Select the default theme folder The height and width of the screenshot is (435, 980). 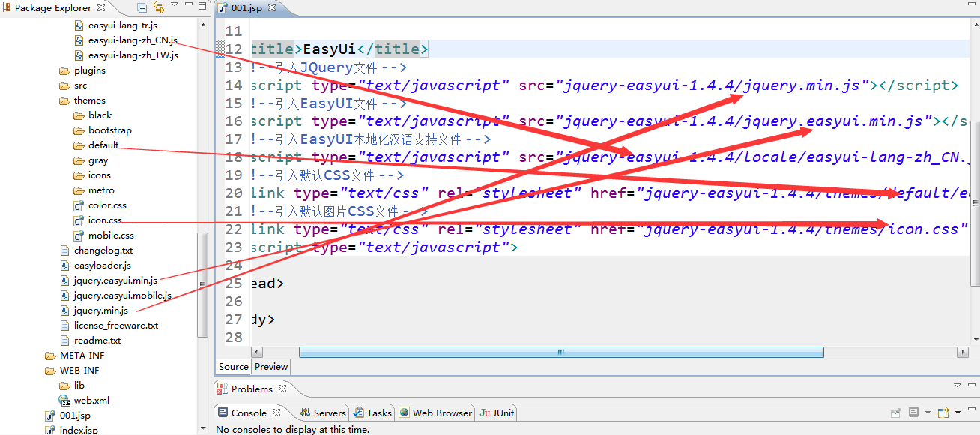(97, 145)
